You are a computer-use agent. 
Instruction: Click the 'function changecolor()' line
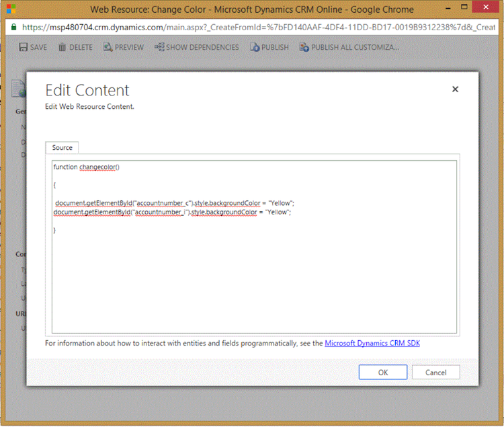[x=87, y=167]
